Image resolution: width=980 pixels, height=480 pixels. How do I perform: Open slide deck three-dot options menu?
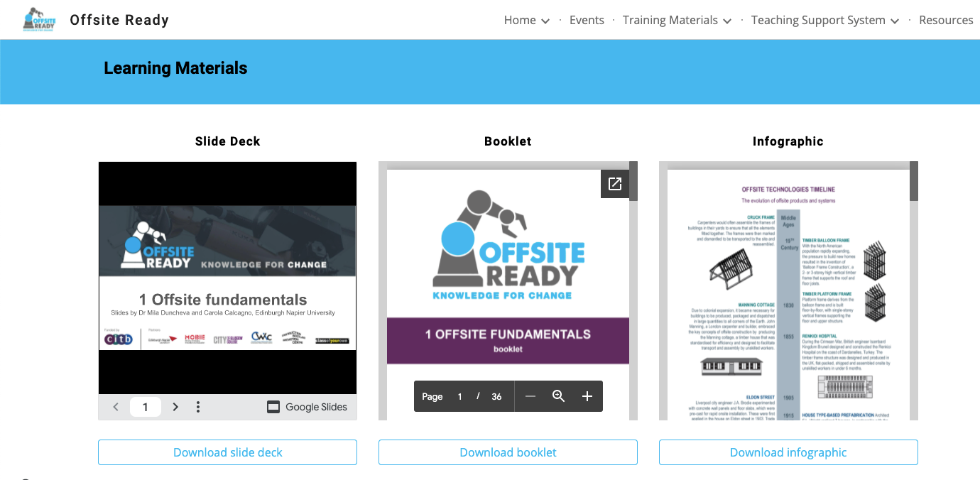point(198,407)
